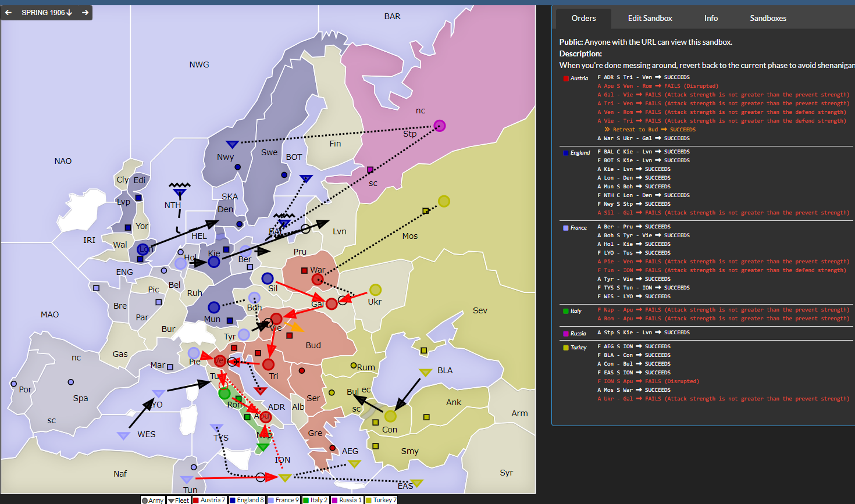Screen dimensions: 855x504
Task: Select the English fleet in BOT
Action: click(306, 178)
